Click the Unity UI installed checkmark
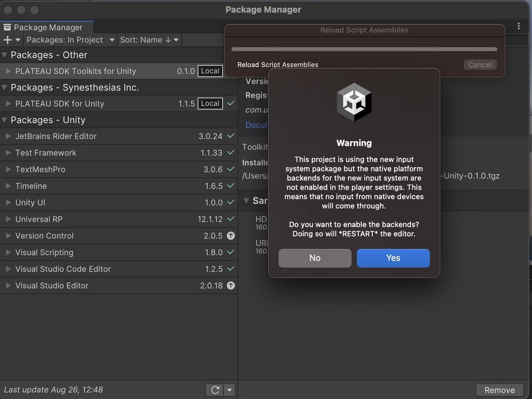 pos(231,202)
